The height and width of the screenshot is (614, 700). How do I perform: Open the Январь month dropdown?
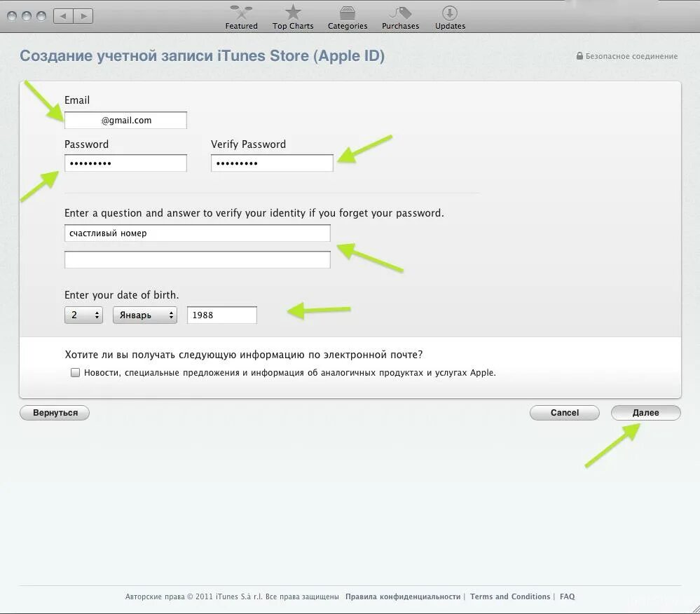[x=144, y=315]
